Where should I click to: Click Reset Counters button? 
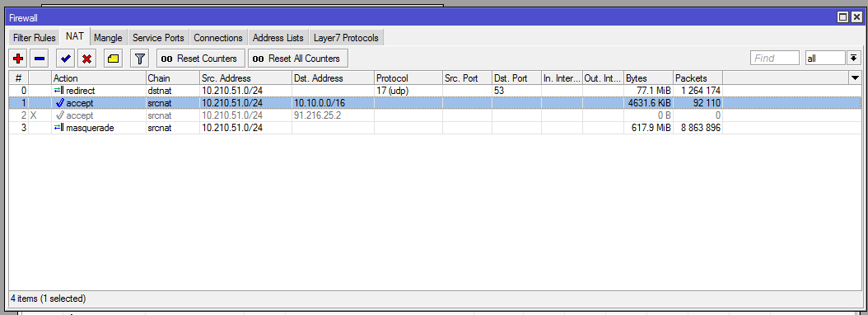(201, 59)
